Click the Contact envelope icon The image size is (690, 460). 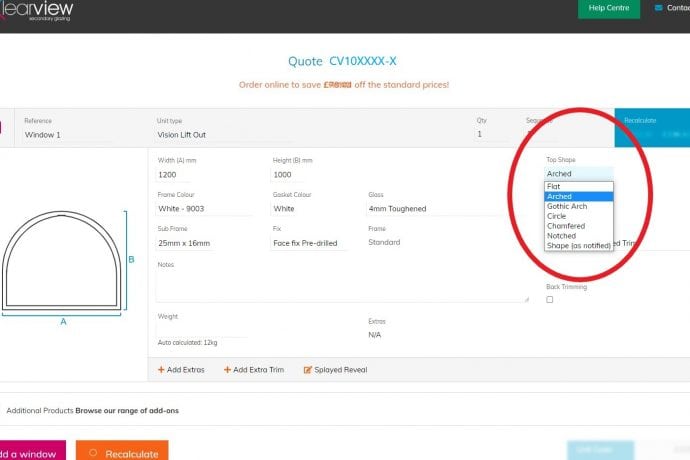pos(657,8)
